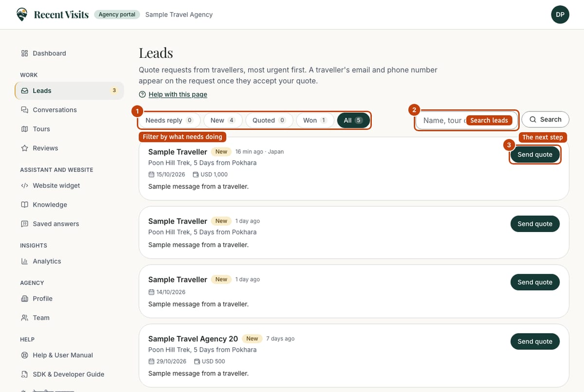Image resolution: width=584 pixels, height=392 pixels.
Task: Click the magnifier icon in Search button
Action: point(533,120)
